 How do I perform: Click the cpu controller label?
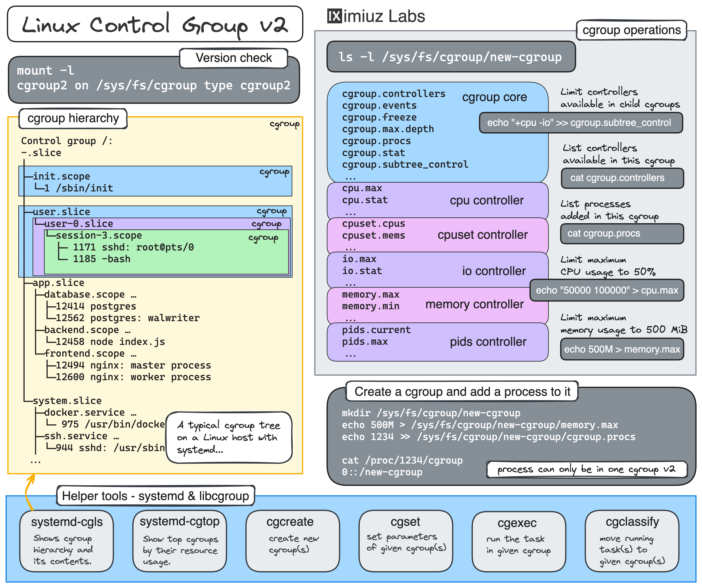click(487, 201)
